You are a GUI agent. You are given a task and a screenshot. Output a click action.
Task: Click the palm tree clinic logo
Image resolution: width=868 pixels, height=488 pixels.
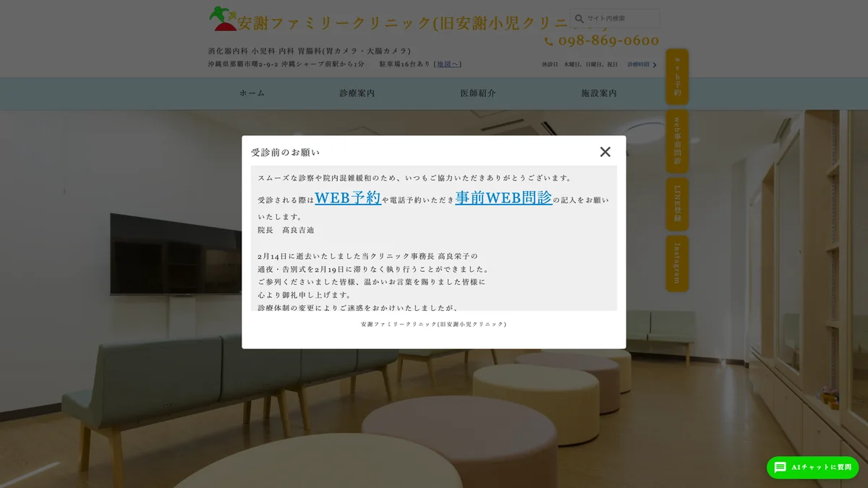[223, 19]
